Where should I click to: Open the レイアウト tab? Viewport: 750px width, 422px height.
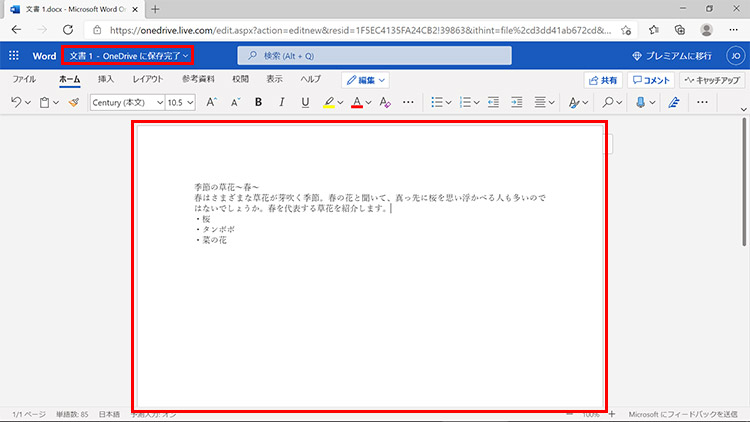tap(148, 79)
